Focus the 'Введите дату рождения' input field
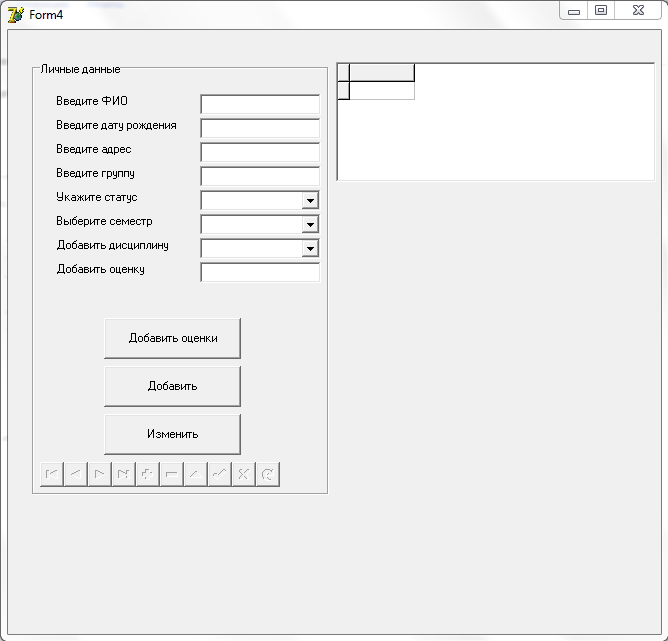668x641 pixels. tap(260, 128)
